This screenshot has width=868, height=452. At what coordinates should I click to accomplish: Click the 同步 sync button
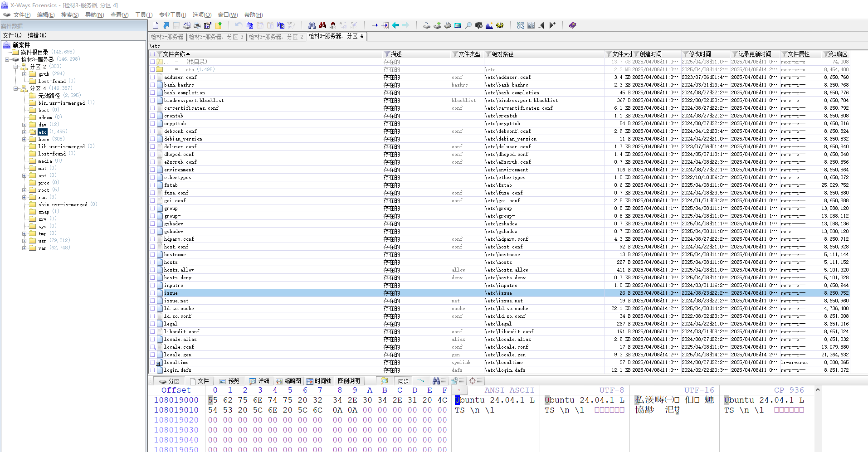tap(403, 381)
